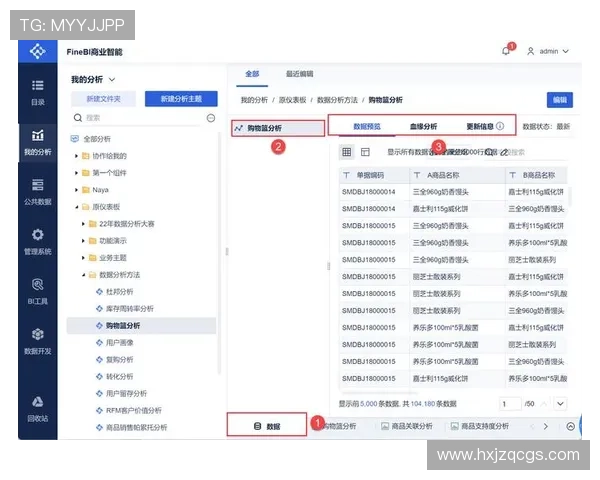
Task: Collapse the 数据分析方法 folder
Action: [x=83, y=275]
